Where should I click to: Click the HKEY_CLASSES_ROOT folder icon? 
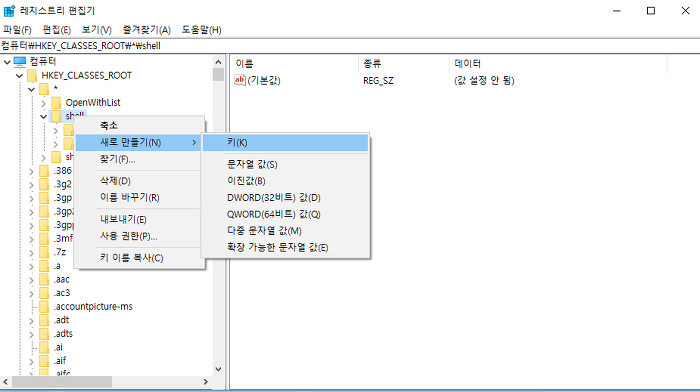point(32,75)
